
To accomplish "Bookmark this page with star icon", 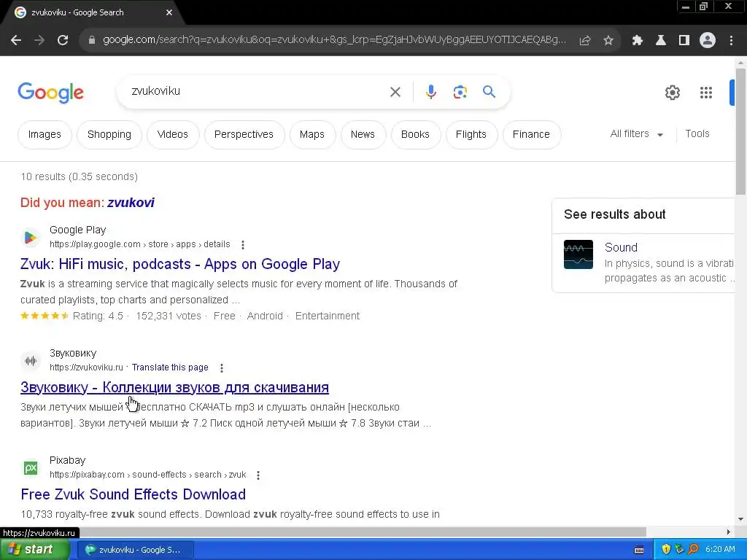I will click(608, 41).
